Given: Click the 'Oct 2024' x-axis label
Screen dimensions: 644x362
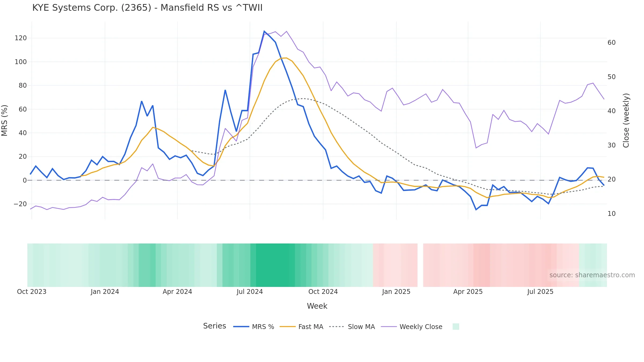Looking at the screenshot, I should [323, 292].
